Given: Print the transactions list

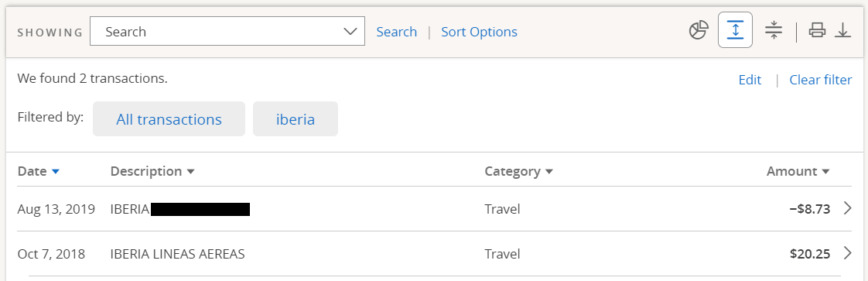Looking at the screenshot, I should click(x=817, y=30).
